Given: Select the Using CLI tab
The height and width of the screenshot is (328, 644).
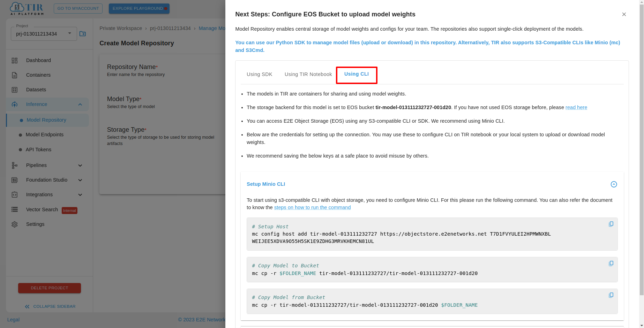Looking at the screenshot, I should click(x=357, y=74).
